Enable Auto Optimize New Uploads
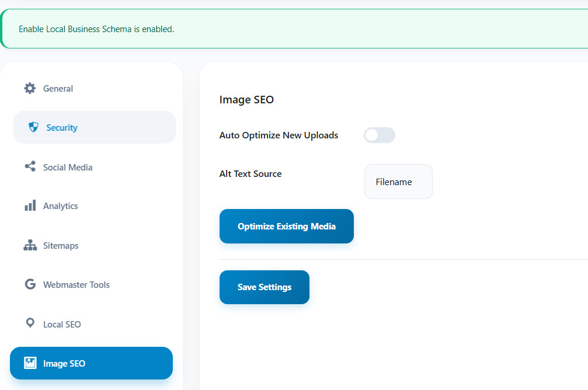588x390 pixels. (379, 135)
